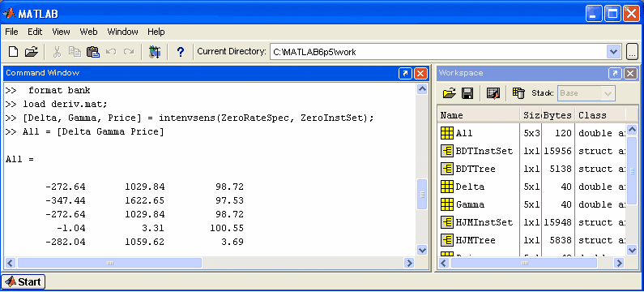Image resolution: width=644 pixels, height=292 pixels.
Task: Open the Stack Base dropdown
Action: point(586,93)
